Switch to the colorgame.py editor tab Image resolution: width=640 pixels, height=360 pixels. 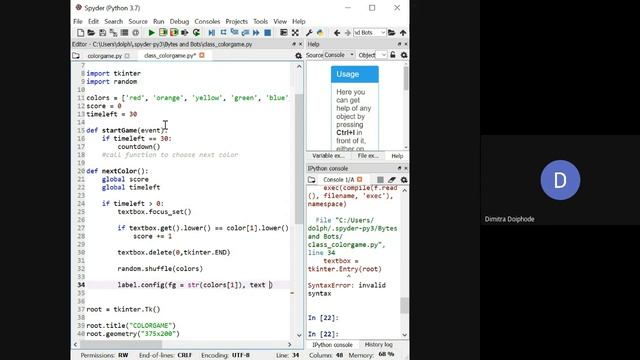tap(104, 56)
